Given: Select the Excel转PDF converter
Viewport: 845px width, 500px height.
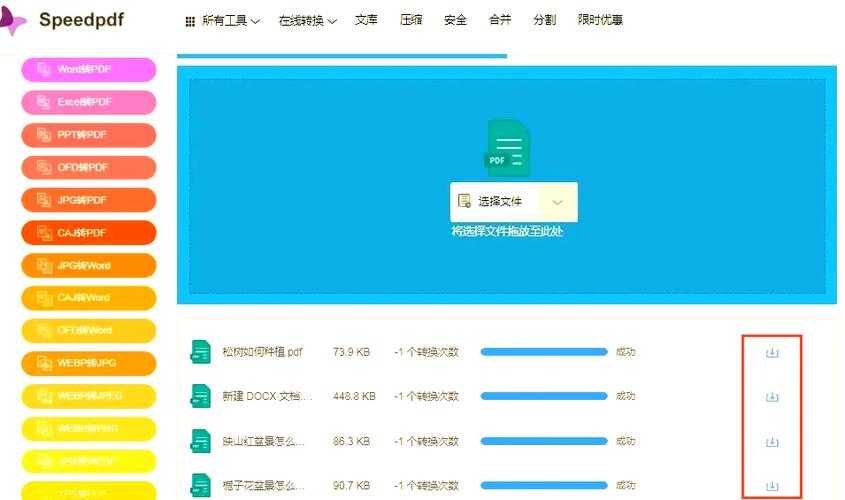Looking at the screenshot, I should [89, 102].
